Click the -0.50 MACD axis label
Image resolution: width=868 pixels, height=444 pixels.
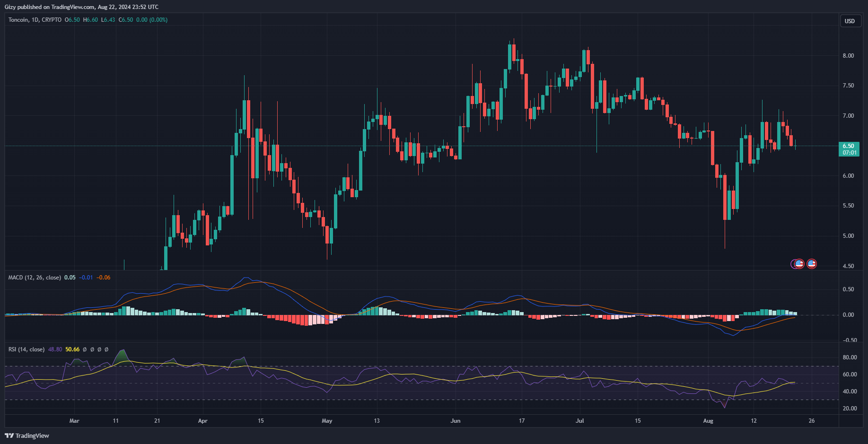[x=850, y=340]
